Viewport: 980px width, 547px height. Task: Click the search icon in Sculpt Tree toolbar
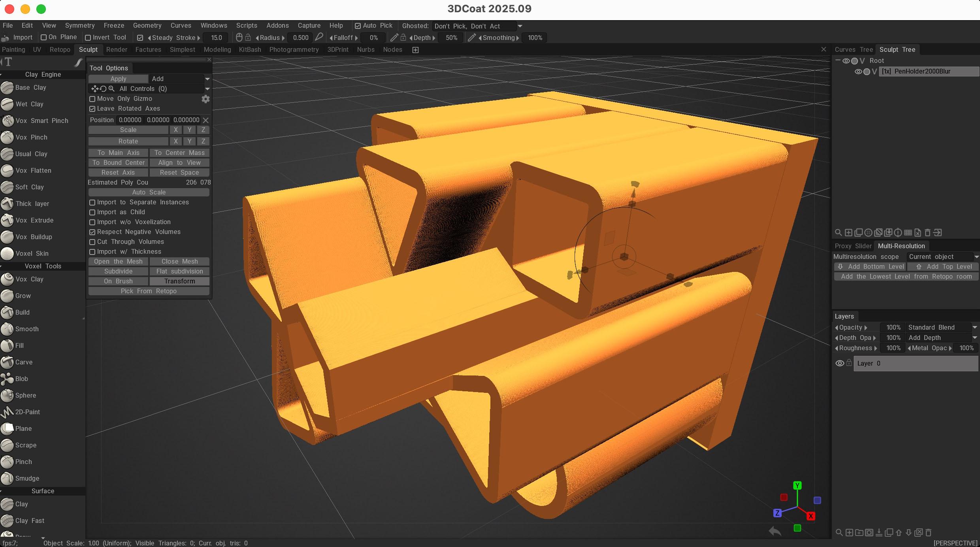pos(838,232)
